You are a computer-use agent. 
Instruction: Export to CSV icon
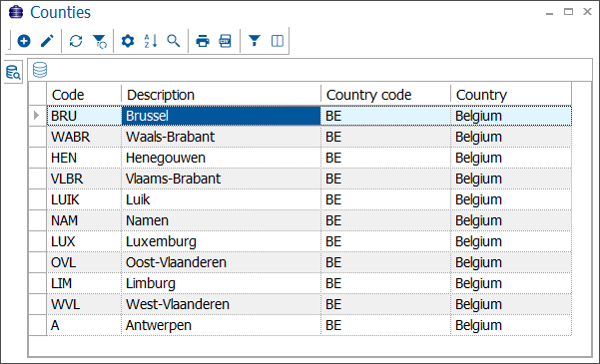pos(225,41)
